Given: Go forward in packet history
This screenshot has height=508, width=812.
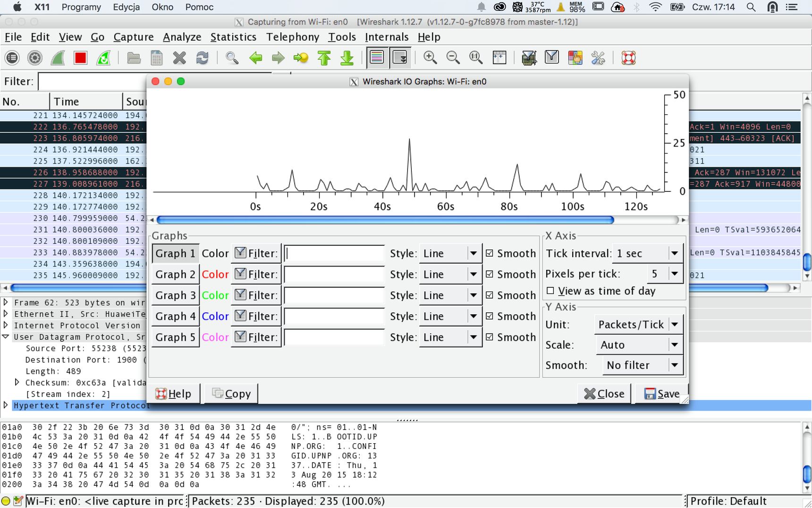Looking at the screenshot, I should tap(278, 58).
